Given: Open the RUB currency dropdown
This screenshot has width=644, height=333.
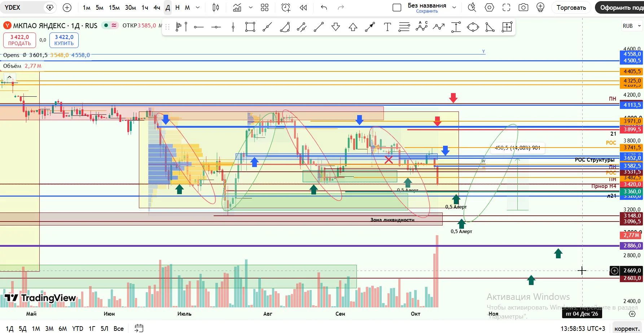Looking at the screenshot, I should pyautogui.click(x=632, y=26).
